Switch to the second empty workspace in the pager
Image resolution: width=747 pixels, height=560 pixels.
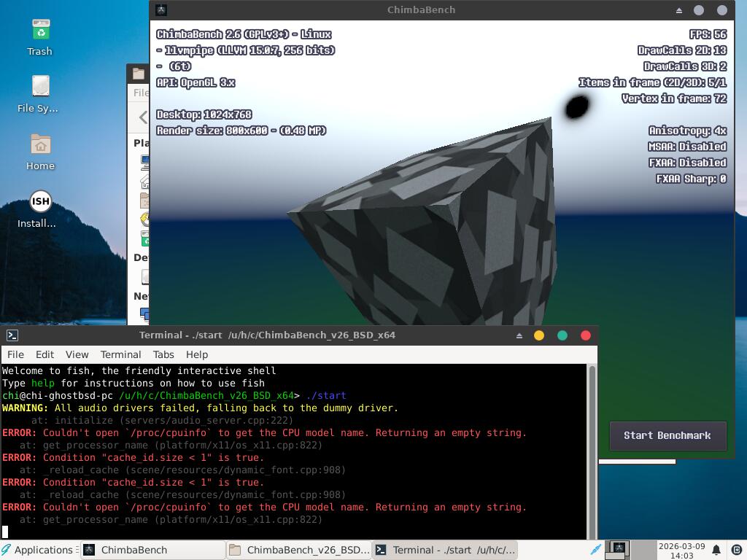643,550
